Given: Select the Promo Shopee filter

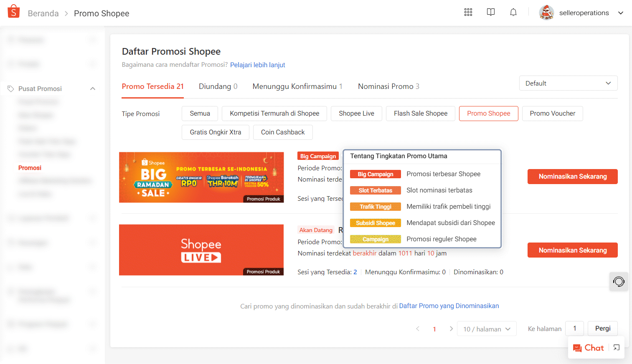Looking at the screenshot, I should click(488, 114).
